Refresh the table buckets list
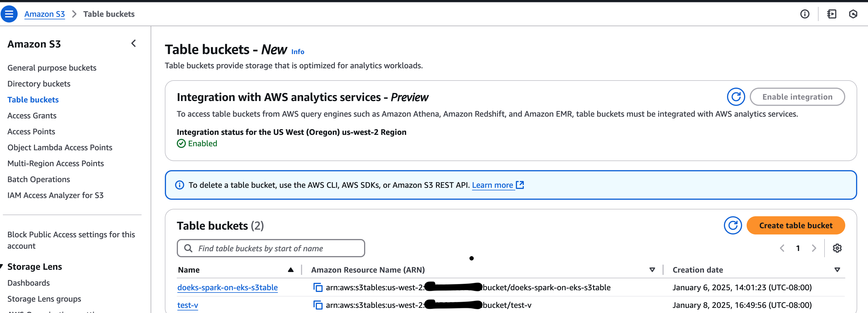This screenshot has height=313, width=868. click(x=732, y=225)
